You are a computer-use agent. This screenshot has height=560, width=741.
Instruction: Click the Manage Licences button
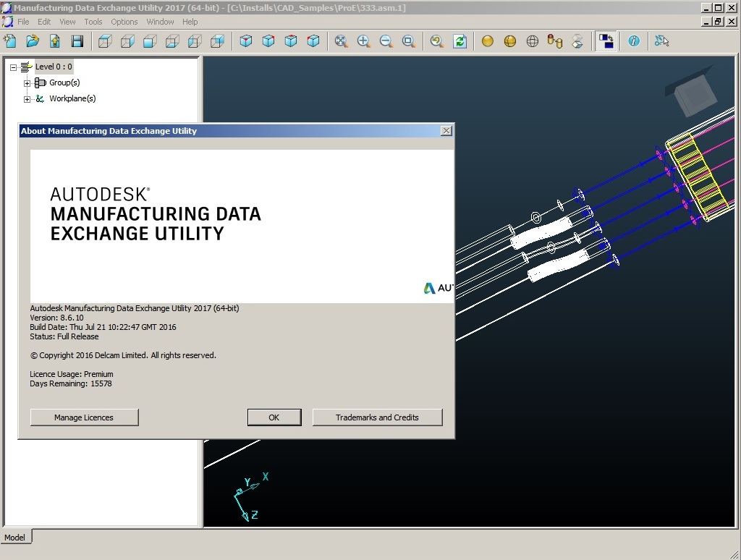(84, 417)
